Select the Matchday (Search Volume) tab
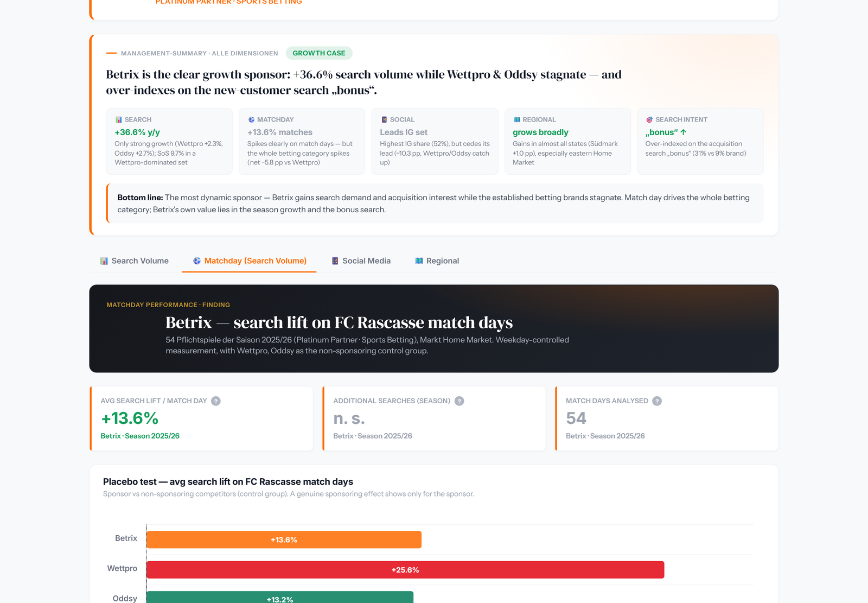This screenshot has width=868, height=603. [x=250, y=261]
